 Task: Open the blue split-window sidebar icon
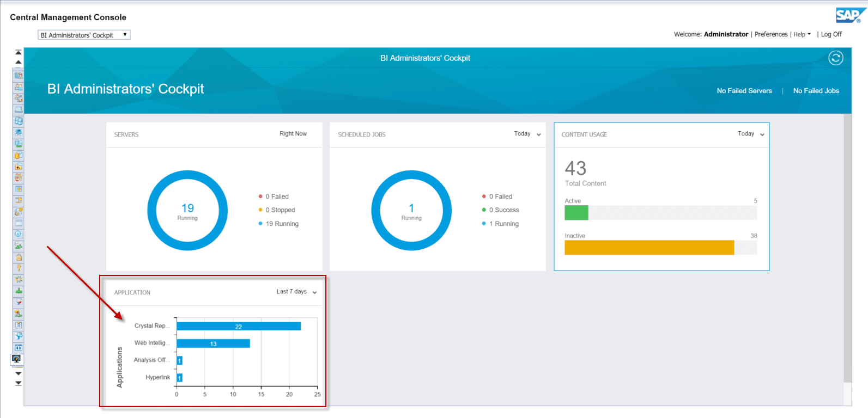19,223
